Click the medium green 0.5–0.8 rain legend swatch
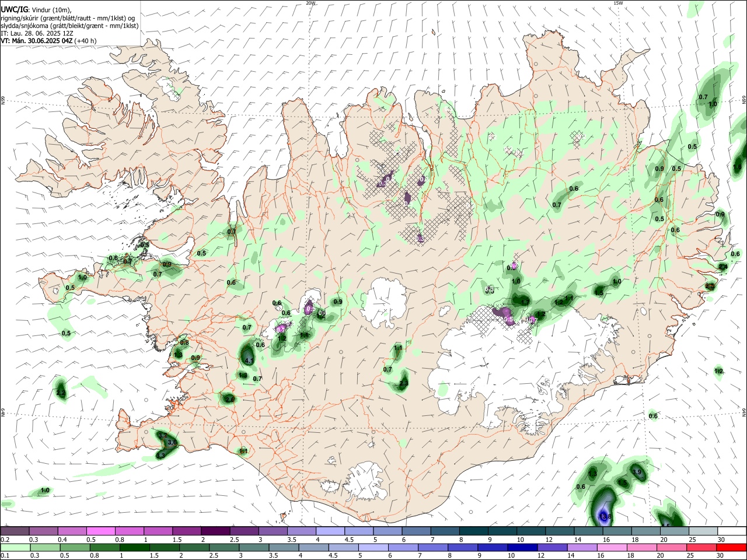Image resolution: width=747 pixels, height=560 pixels. pyautogui.click(x=75, y=547)
